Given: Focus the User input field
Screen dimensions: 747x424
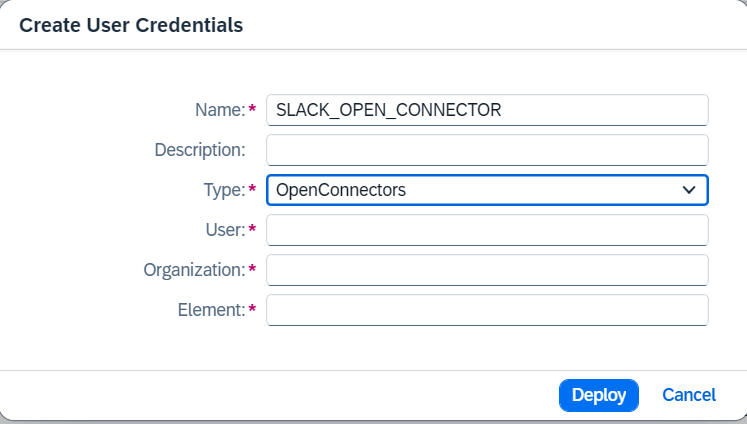Looking at the screenshot, I should pos(487,230).
